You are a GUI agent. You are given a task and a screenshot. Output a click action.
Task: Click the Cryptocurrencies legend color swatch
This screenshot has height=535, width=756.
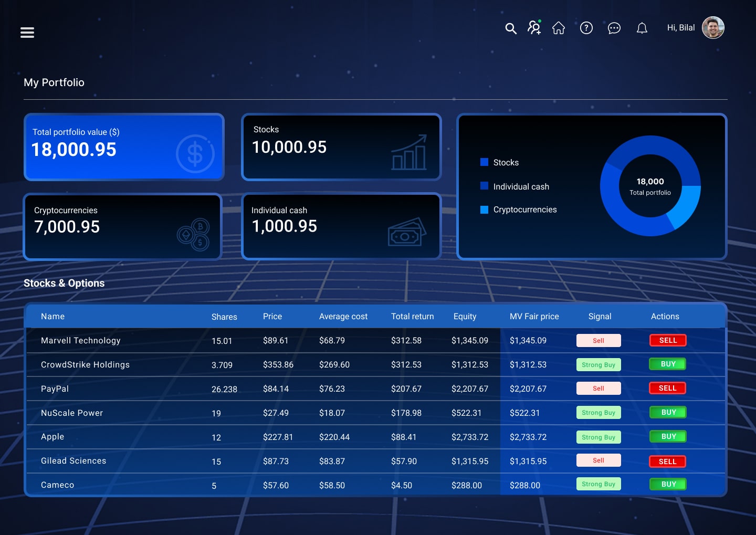coord(485,209)
